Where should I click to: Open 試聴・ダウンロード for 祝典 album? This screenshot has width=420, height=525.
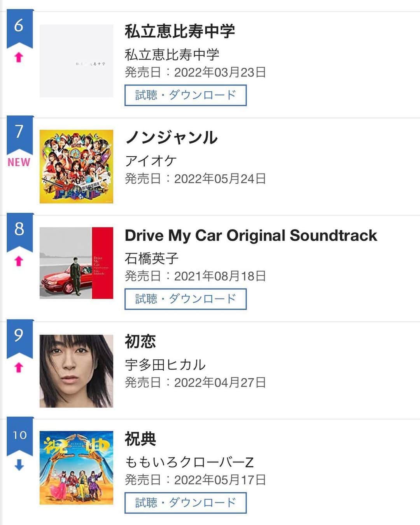pyautogui.click(x=185, y=503)
